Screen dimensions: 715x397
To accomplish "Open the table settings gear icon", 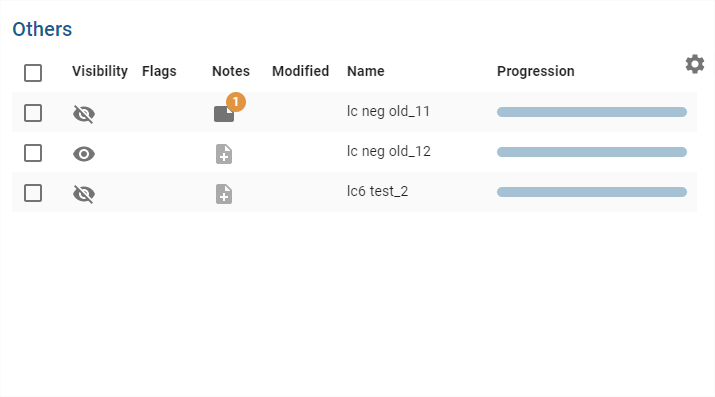I will pos(694,64).
